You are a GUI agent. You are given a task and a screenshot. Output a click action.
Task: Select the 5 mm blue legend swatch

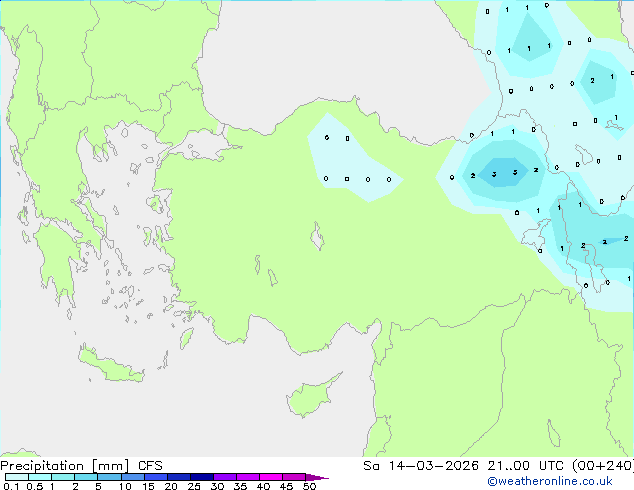point(109,477)
